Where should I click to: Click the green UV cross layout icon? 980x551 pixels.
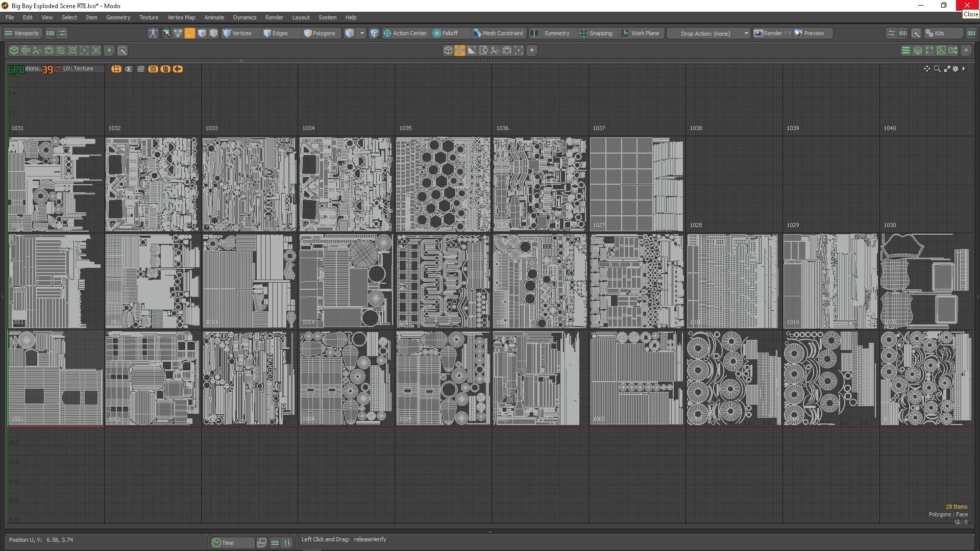(x=26, y=51)
